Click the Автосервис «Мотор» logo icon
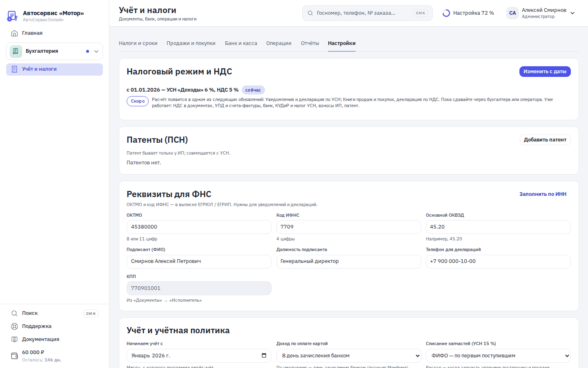588x368 pixels. tap(12, 16)
